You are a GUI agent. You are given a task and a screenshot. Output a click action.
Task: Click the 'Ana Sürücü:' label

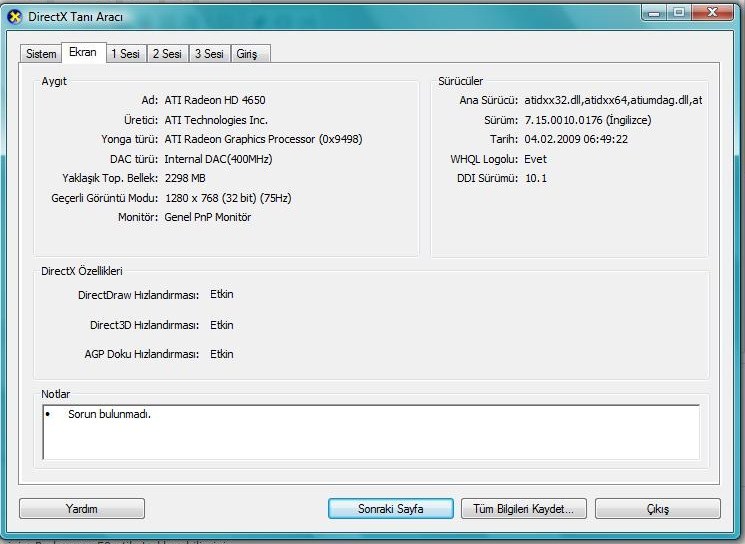[x=488, y=100]
